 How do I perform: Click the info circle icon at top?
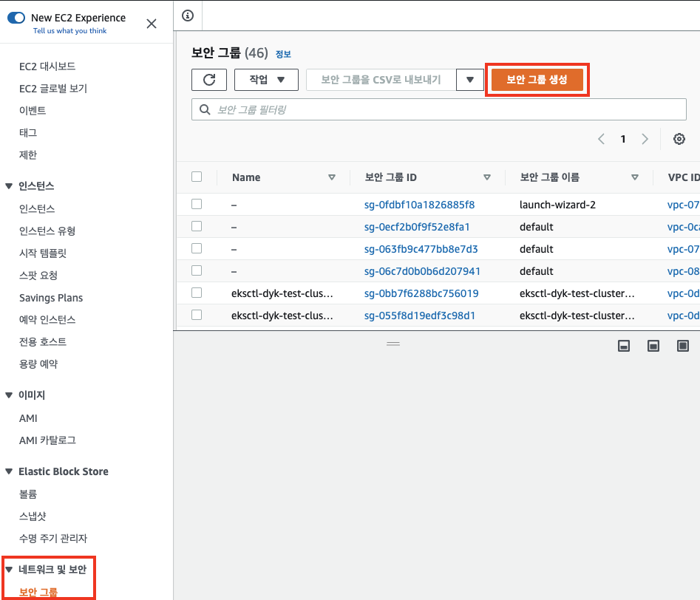188,15
